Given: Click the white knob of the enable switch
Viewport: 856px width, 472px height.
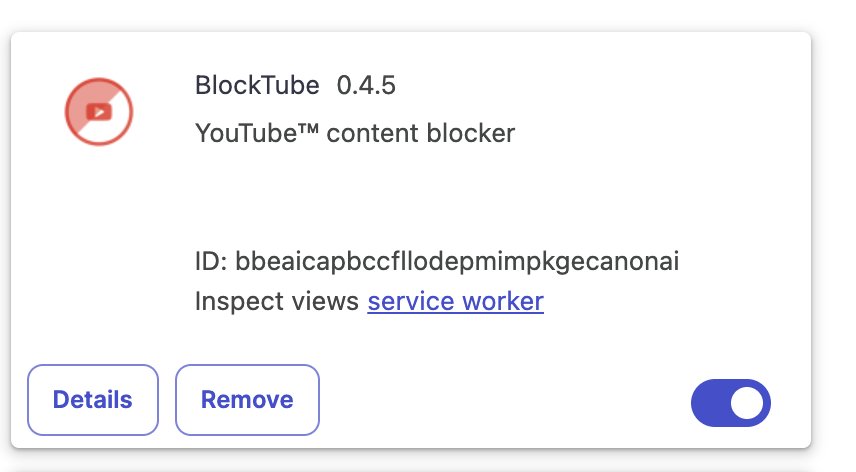Looking at the screenshot, I should tap(747, 403).
